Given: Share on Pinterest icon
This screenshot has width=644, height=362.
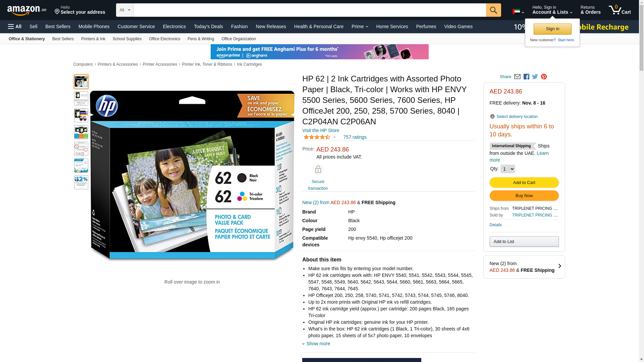Looking at the screenshot, I should point(544,77).
